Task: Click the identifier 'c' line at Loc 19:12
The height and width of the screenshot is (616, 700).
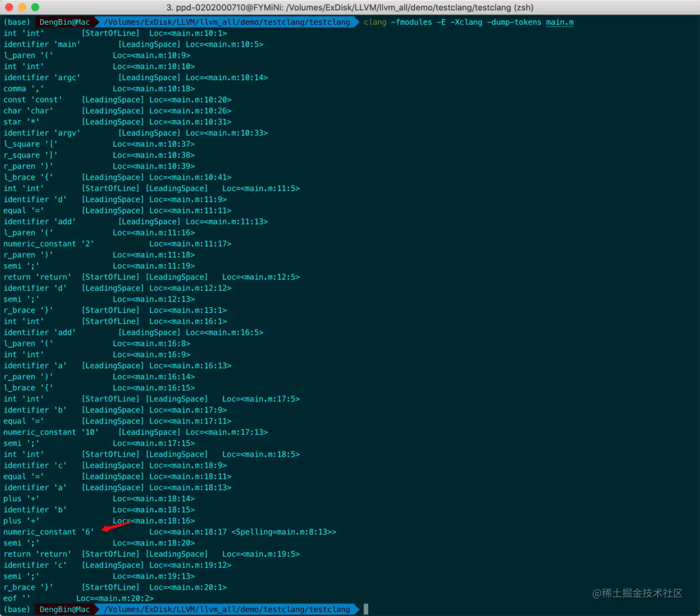Action: coord(117,565)
